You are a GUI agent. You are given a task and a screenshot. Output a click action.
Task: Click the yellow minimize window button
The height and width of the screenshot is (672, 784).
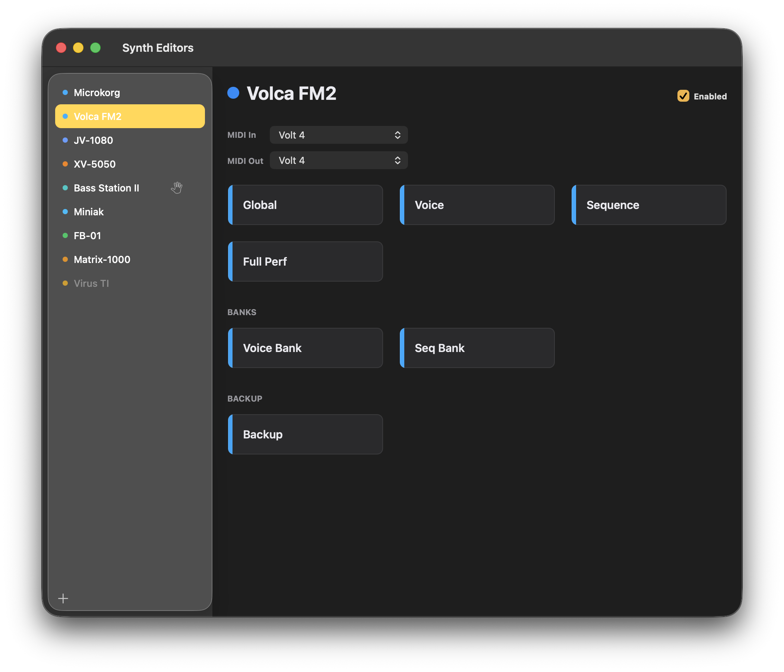pyautogui.click(x=78, y=48)
